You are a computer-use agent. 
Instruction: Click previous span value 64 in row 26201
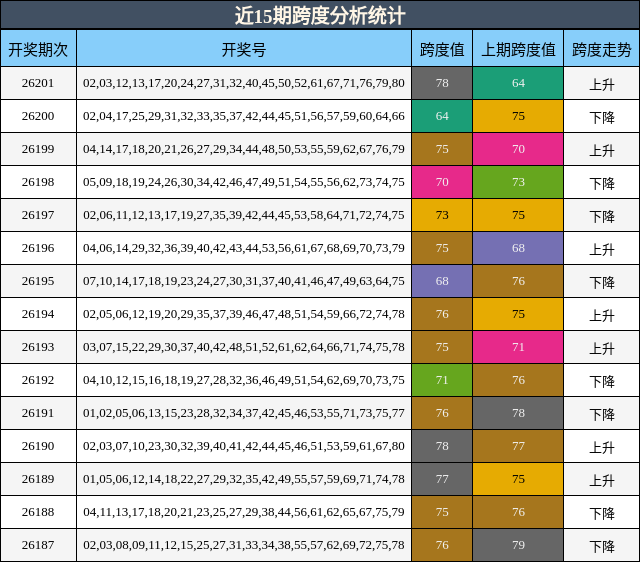click(x=518, y=83)
